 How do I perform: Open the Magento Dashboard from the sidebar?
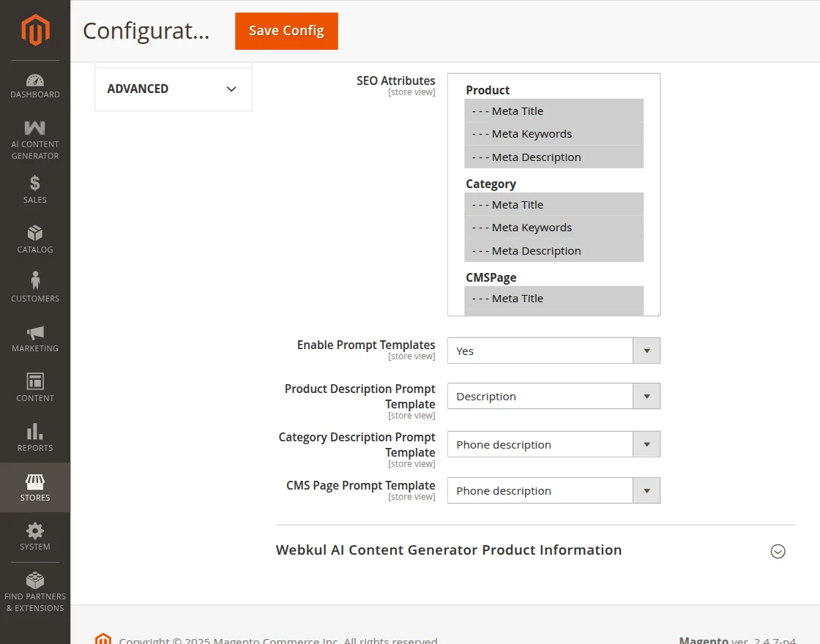point(34,80)
